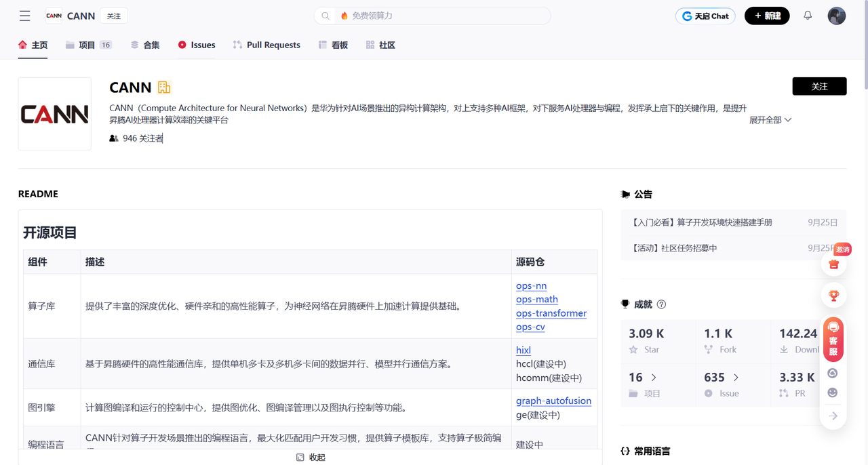This screenshot has width=868, height=465.
Task: Open customer service 客服 widget
Action: point(833,339)
